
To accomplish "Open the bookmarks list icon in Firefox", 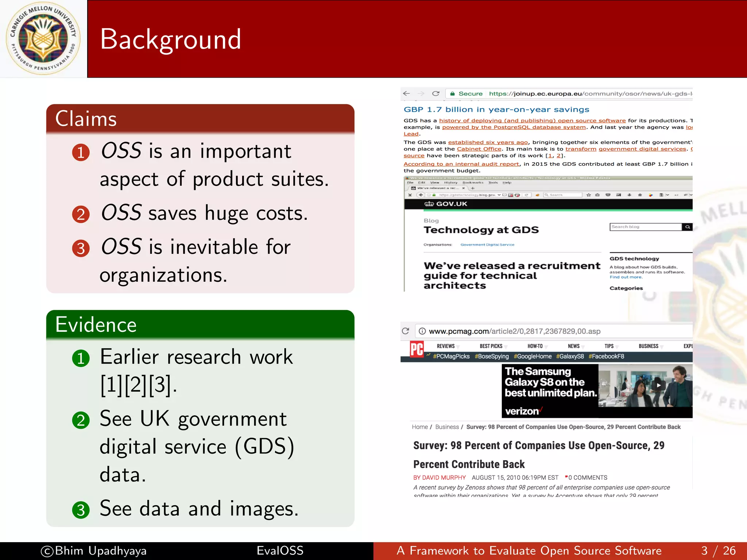I will point(597,195).
